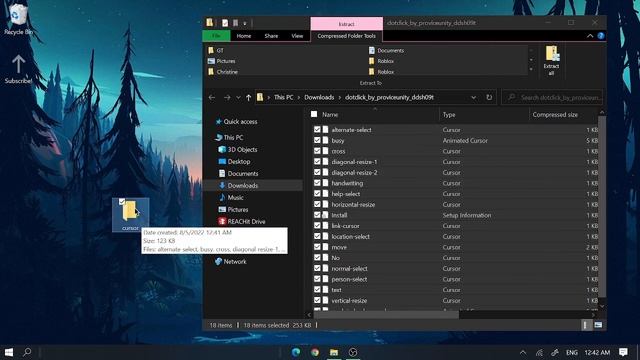This screenshot has height=360, width=640.
Task: Toggle the select-all checkbox in header
Action: click(314, 114)
